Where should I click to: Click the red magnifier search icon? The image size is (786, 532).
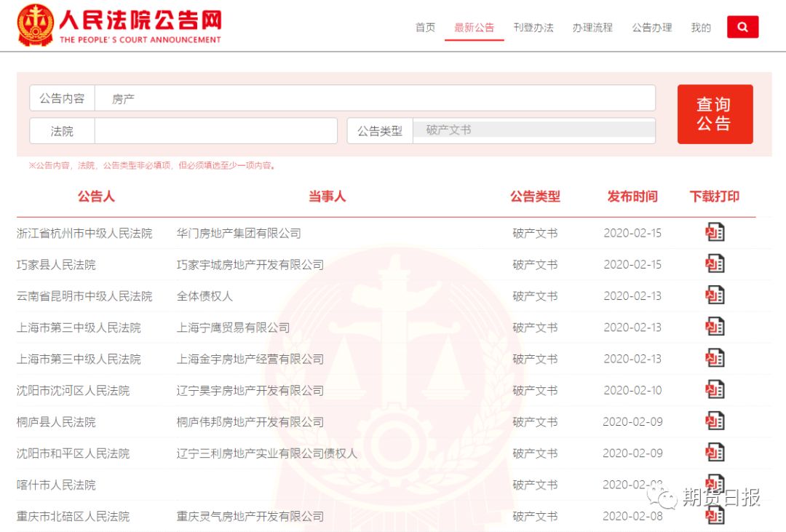(742, 26)
